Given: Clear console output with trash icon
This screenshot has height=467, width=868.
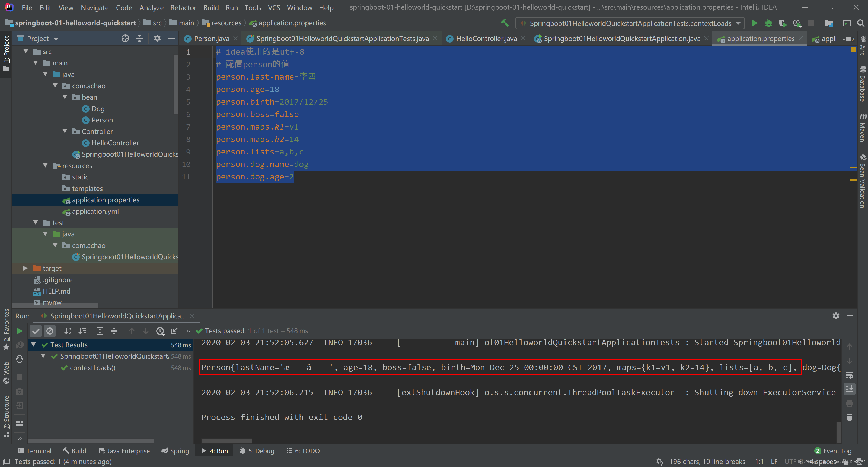Looking at the screenshot, I should (x=849, y=417).
